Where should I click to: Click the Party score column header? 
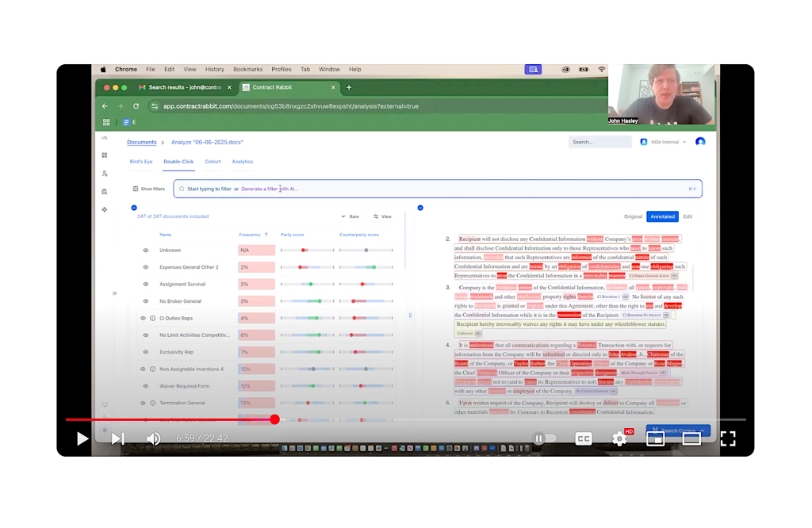tap(292, 235)
